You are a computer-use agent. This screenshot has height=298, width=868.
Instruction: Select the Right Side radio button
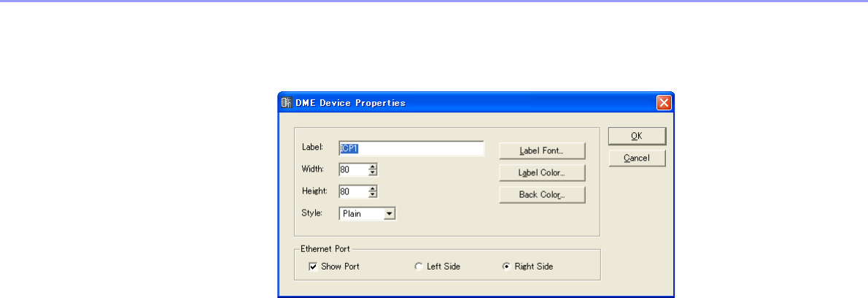point(507,267)
